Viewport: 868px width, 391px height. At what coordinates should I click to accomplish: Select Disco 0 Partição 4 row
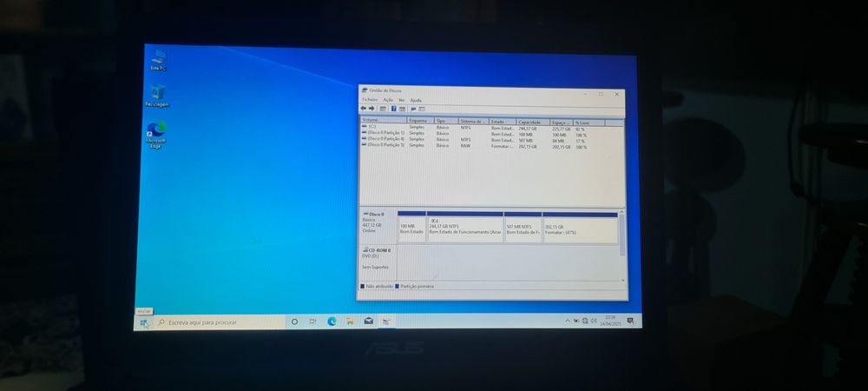[x=491, y=139]
